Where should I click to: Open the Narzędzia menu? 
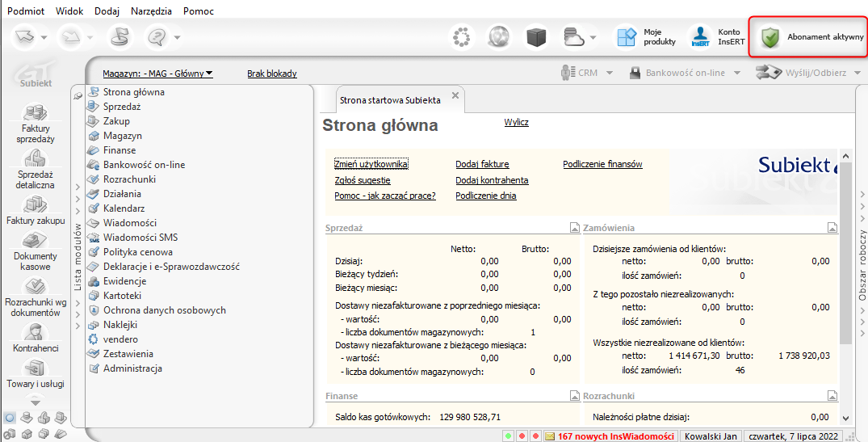(151, 11)
